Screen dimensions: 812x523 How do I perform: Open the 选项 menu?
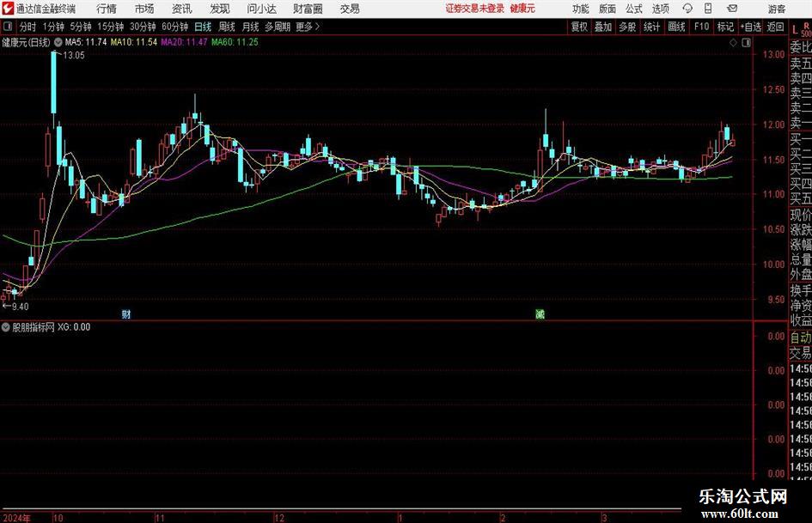pos(660,9)
